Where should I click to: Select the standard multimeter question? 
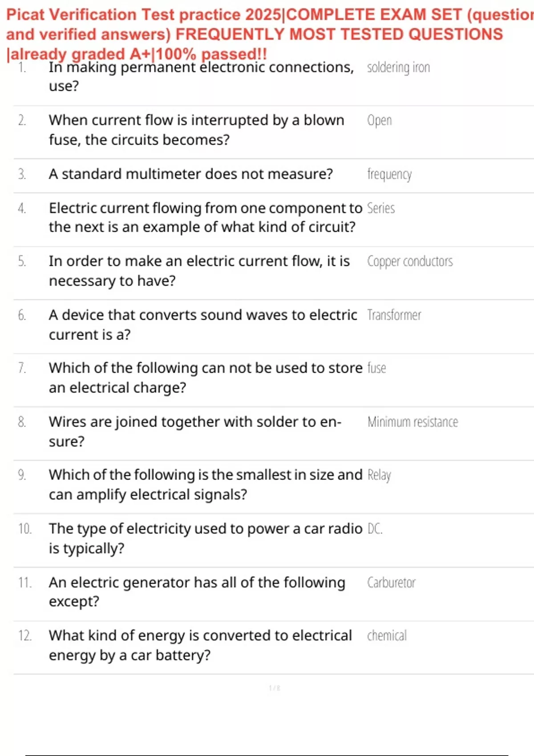tap(190, 174)
